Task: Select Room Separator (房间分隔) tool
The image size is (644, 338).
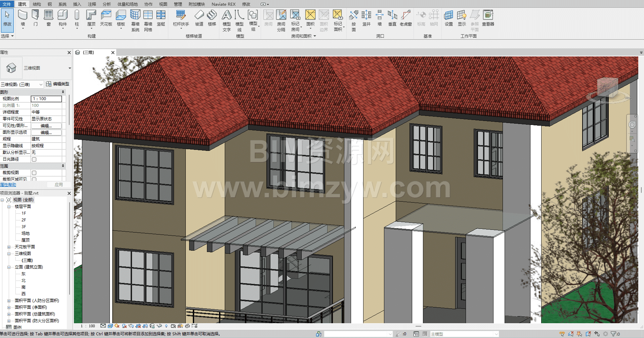Action: click(281, 20)
